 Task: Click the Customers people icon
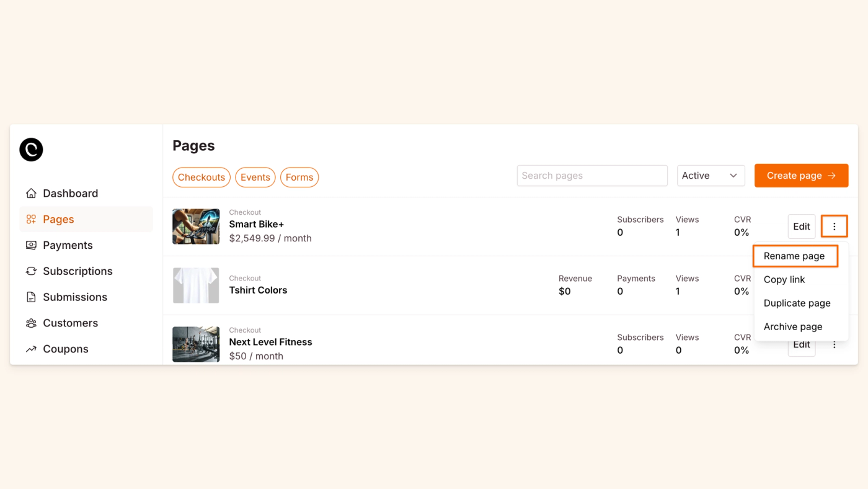click(x=31, y=323)
